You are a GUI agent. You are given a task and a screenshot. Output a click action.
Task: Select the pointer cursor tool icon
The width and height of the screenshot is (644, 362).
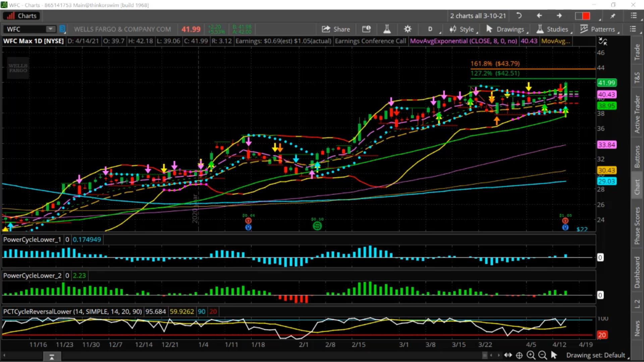click(554, 355)
